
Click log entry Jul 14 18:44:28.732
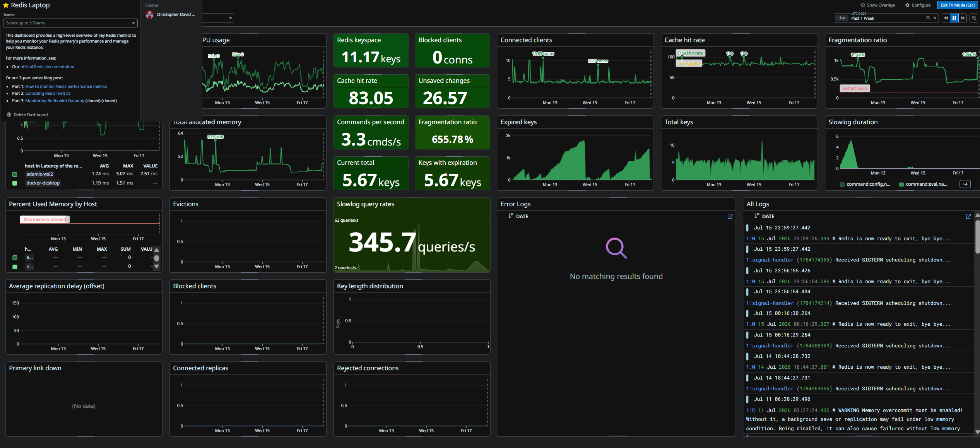click(858, 362)
